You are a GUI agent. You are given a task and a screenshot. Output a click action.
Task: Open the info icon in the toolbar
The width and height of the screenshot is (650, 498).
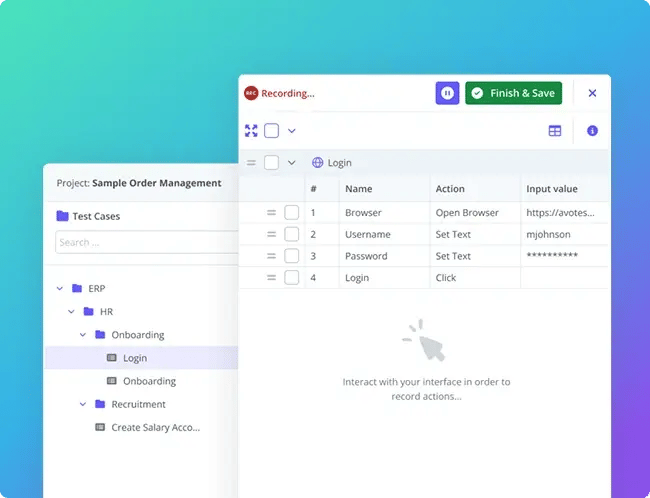pyautogui.click(x=592, y=131)
